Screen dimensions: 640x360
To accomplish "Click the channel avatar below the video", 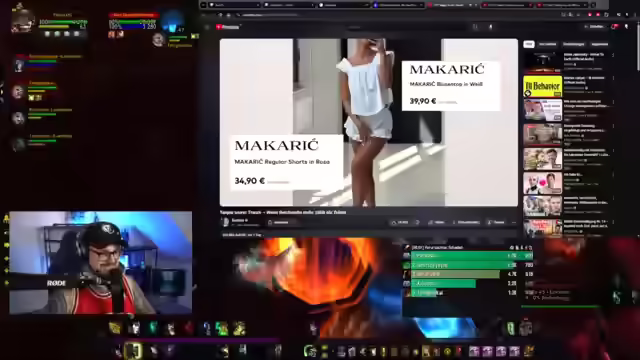I will point(225,222).
